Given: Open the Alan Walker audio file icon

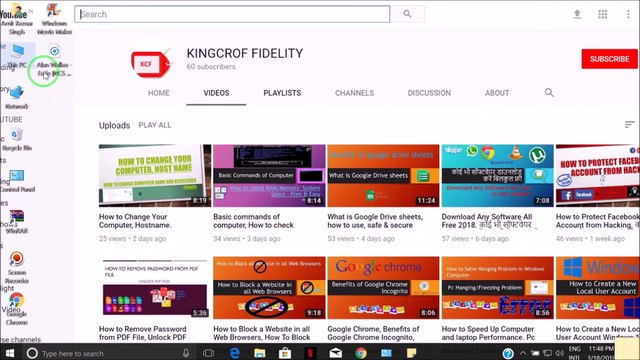Looking at the screenshot, I should [54, 61].
